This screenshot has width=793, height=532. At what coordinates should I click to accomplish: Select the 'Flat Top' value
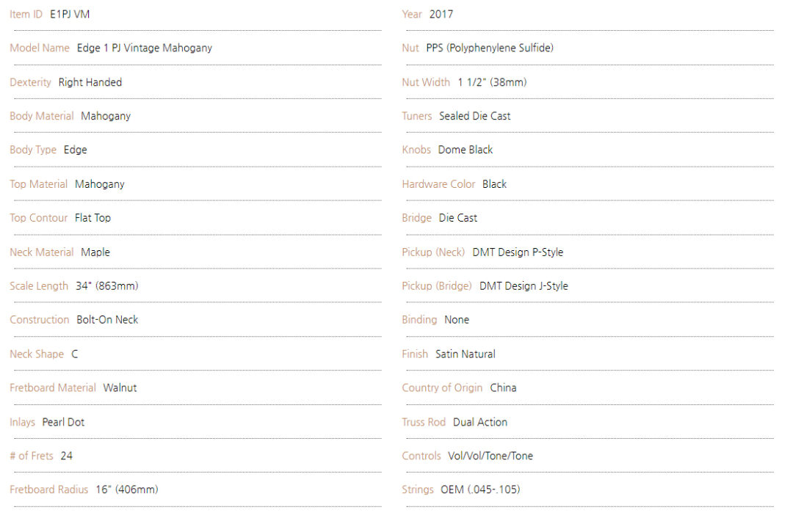pos(93,218)
